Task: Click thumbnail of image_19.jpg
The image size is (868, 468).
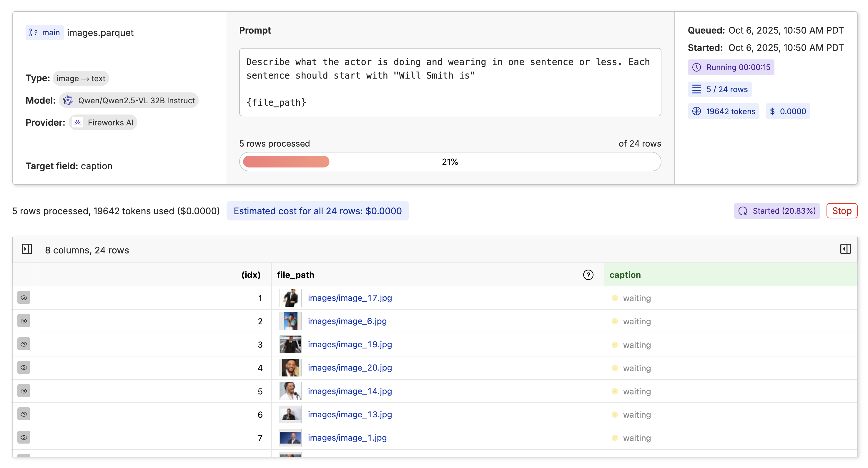Action: [x=290, y=344]
